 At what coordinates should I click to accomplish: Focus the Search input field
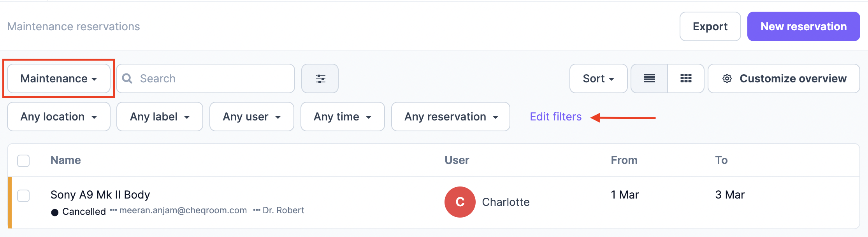[x=206, y=78]
